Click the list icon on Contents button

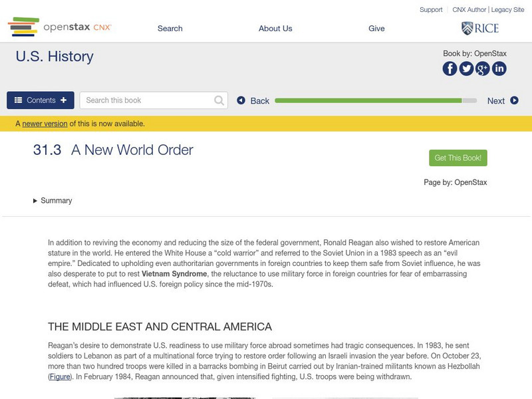tap(19, 100)
